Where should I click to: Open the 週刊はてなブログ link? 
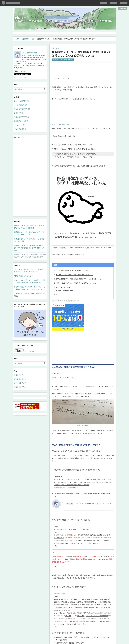pyautogui.click(x=20, y=383)
